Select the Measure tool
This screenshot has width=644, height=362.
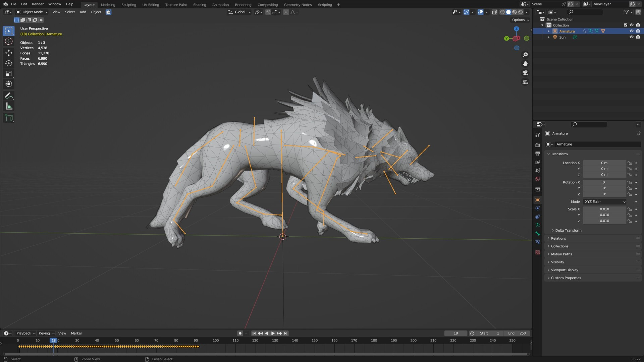(x=9, y=107)
